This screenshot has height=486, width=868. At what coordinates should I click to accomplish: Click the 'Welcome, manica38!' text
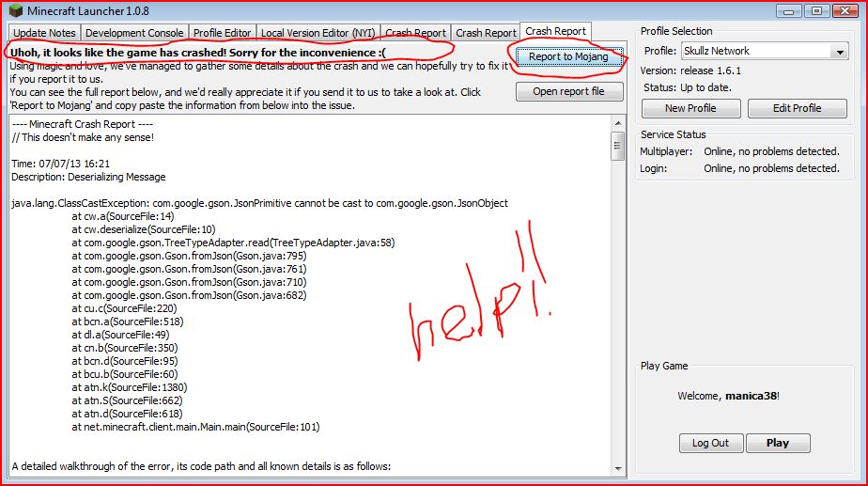tap(729, 396)
